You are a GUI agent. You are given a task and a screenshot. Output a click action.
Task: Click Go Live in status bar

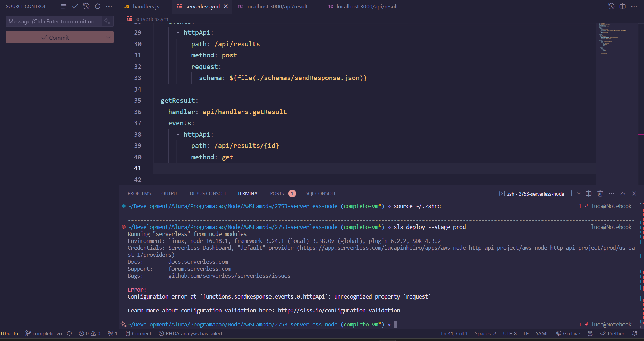point(568,333)
